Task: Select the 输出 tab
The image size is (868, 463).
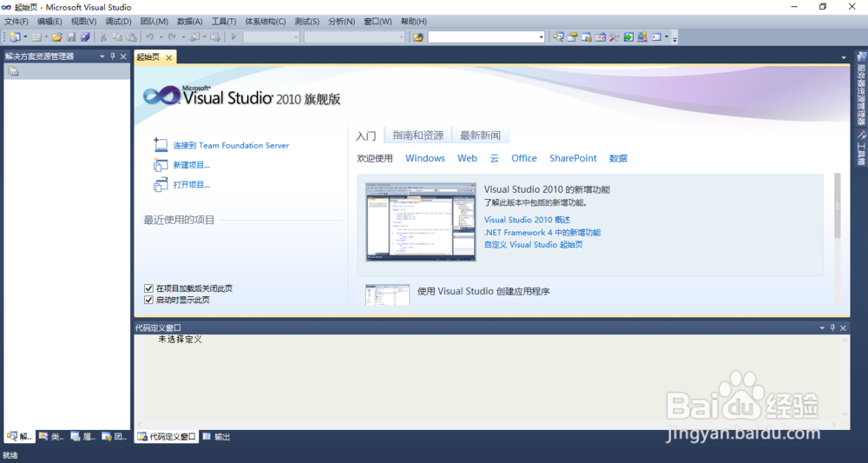Action: [216, 437]
